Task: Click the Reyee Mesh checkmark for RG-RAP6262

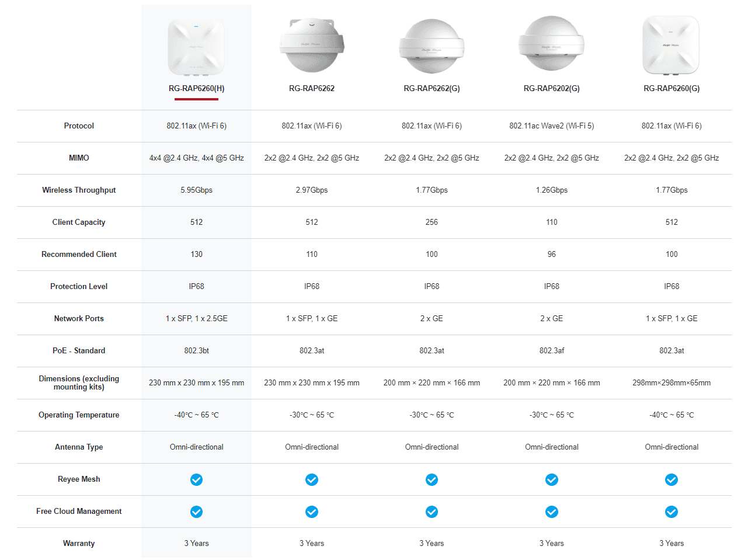Action: click(312, 479)
